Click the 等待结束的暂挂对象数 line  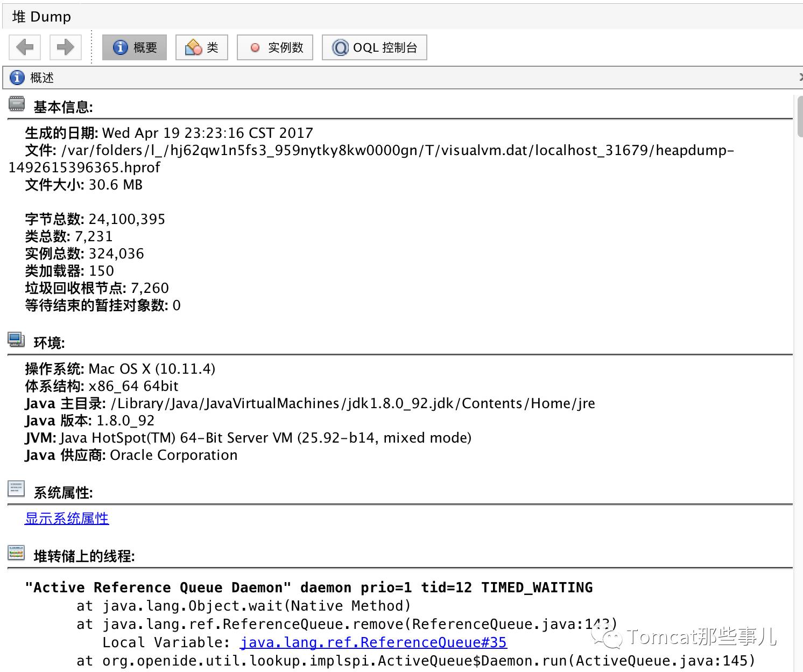103,305
